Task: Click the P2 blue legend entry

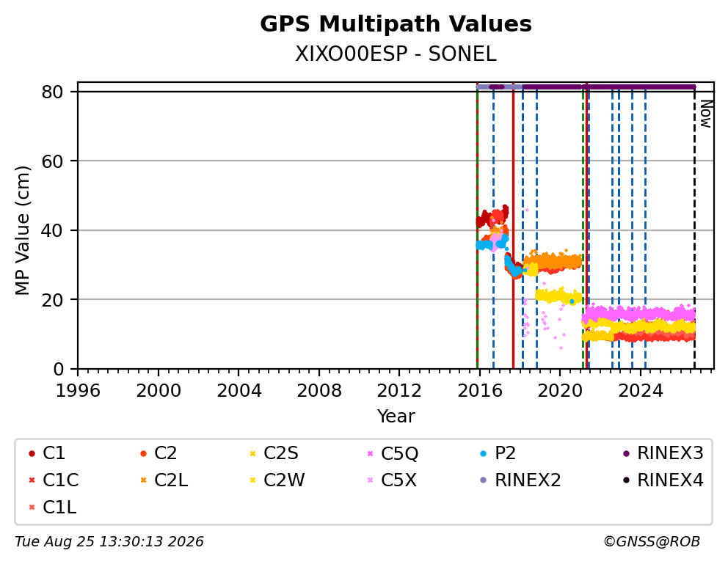Action: click(x=498, y=453)
